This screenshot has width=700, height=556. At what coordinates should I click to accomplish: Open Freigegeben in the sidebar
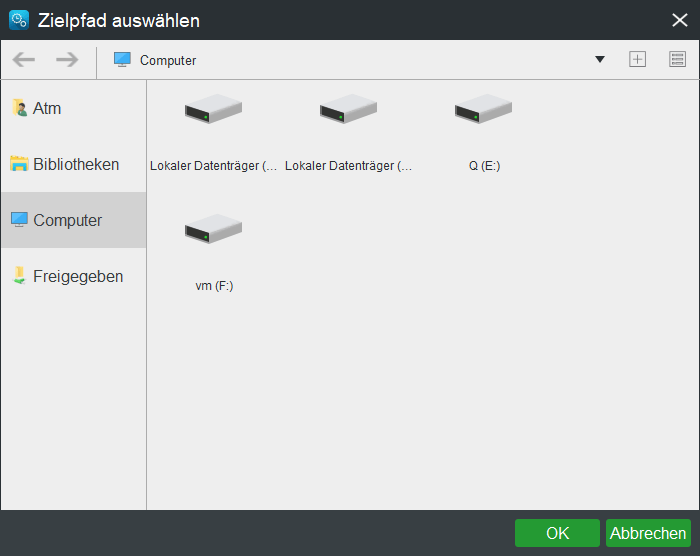pyautogui.click(x=77, y=276)
